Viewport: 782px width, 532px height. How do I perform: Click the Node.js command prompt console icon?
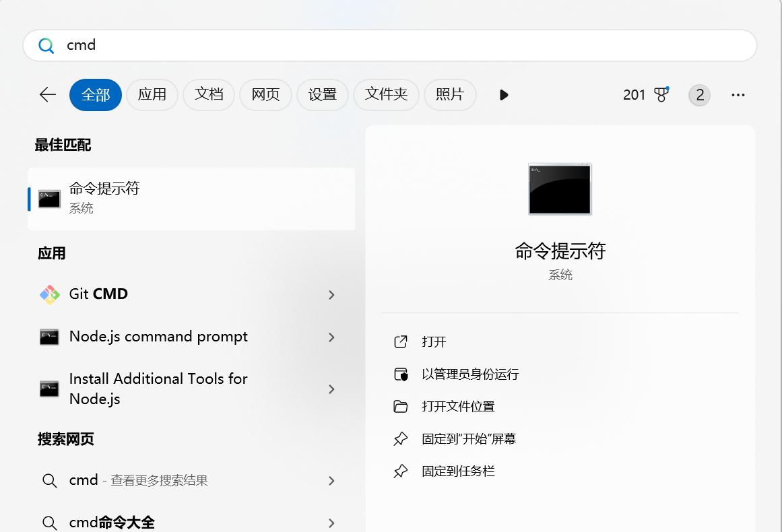(49, 337)
